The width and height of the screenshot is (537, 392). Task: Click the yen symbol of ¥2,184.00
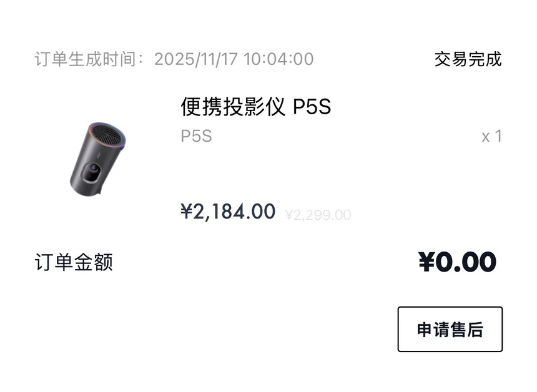pos(187,211)
